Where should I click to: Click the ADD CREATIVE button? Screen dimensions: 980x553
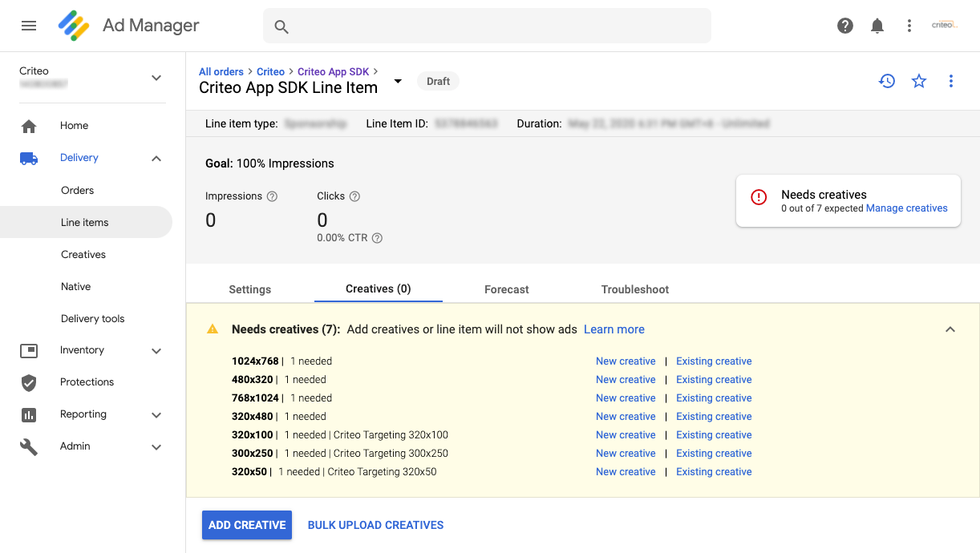(x=247, y=525)
